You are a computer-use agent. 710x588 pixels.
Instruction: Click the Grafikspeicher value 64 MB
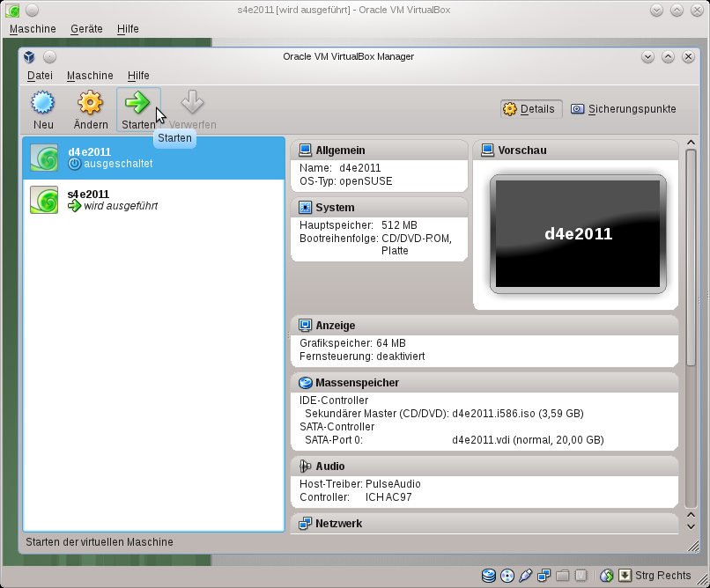pos(391,343)
